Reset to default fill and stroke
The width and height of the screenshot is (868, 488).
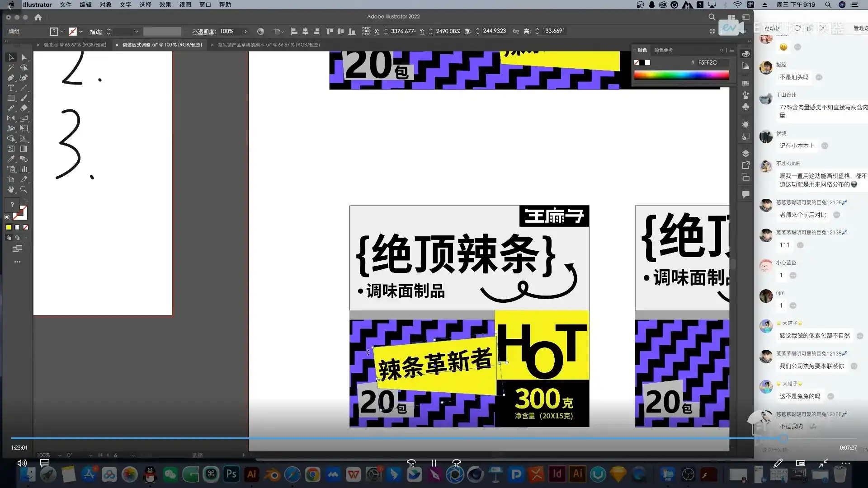point(7,217)
